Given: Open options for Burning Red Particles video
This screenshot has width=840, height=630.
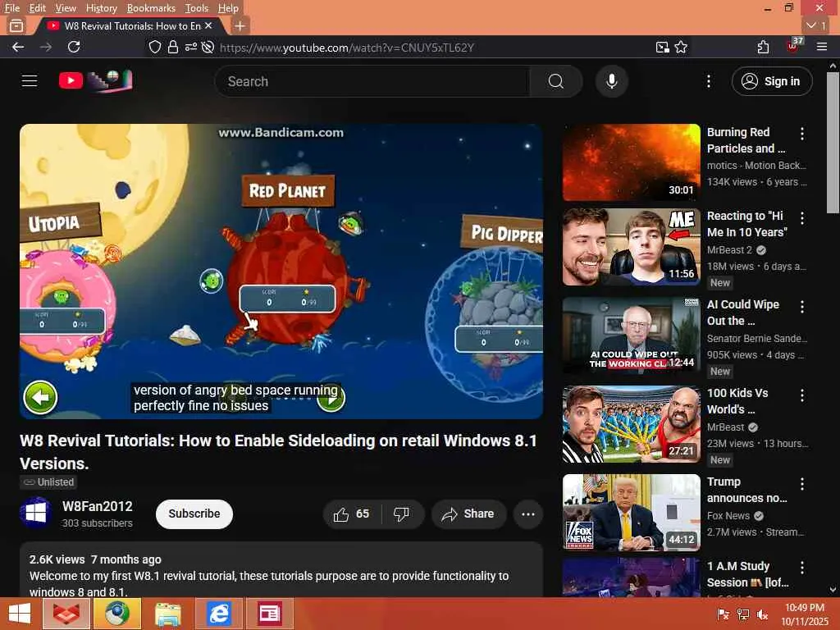Looking at the screenshot, I should pos(802,134).
